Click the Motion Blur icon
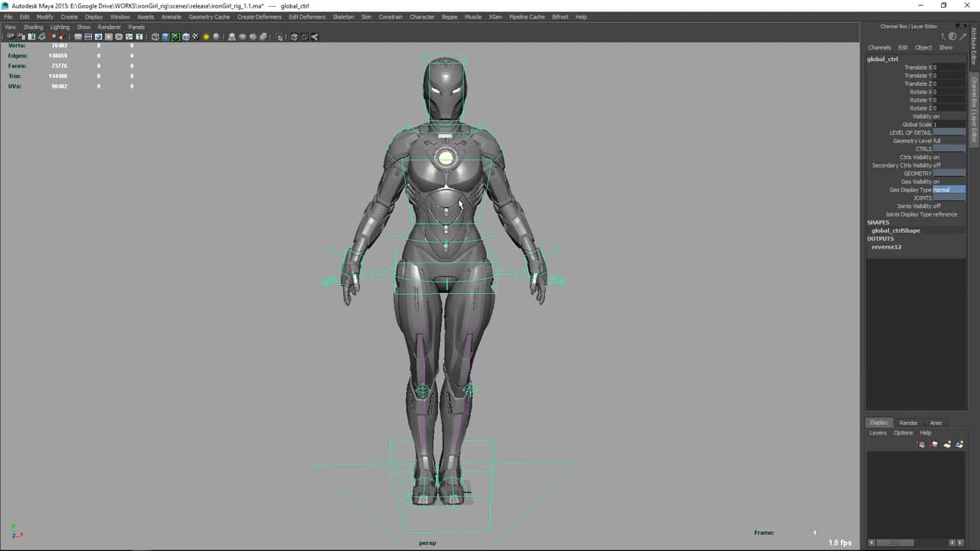This screenshot has width=980, height=551. pyautogui.click(x=242, y=37)
